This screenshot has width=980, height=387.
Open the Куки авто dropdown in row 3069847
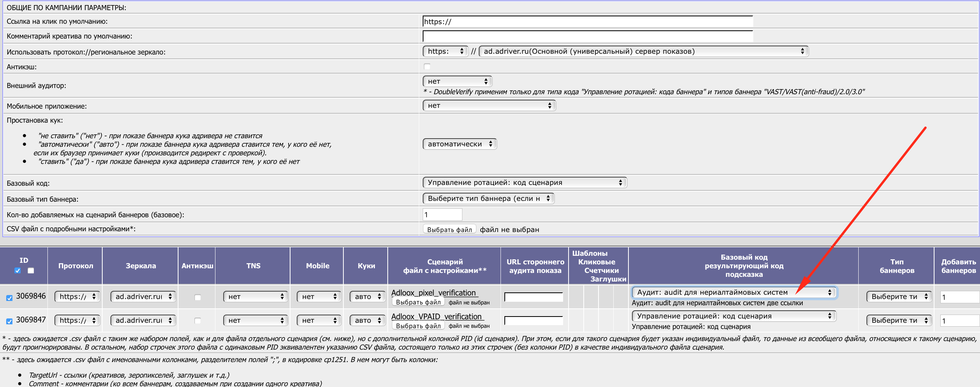pos(367,320)
